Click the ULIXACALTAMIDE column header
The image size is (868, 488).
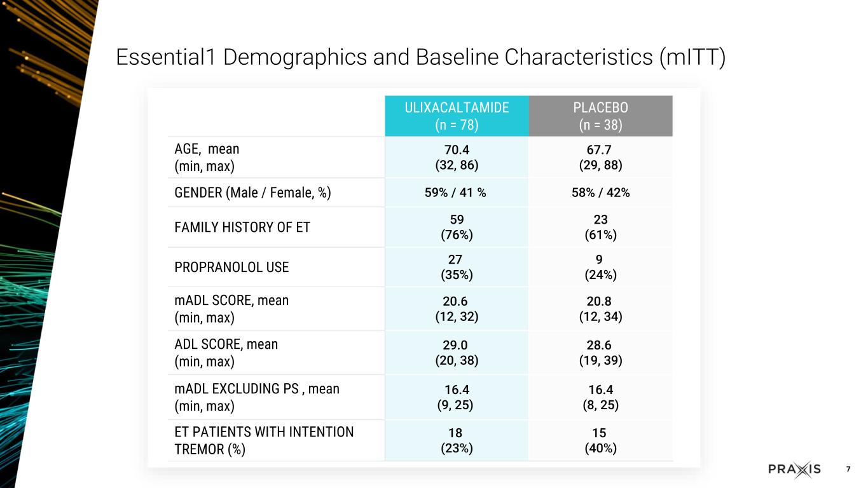tap(457, 116)
